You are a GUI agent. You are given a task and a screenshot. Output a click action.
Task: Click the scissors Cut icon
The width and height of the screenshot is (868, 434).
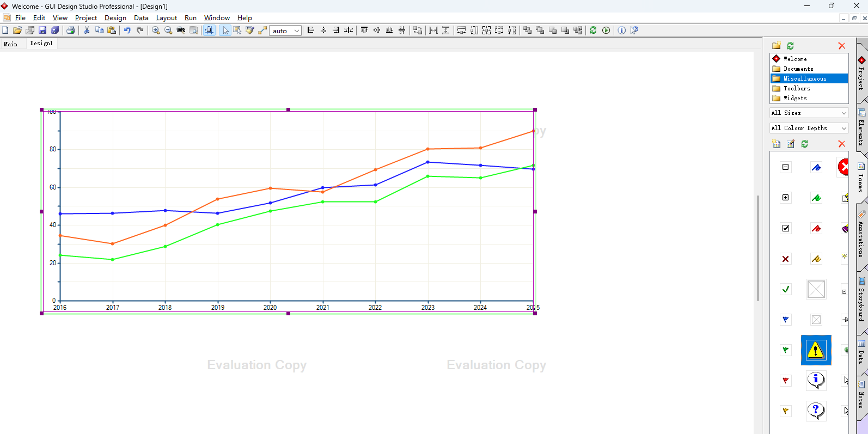tap(87, 30)
